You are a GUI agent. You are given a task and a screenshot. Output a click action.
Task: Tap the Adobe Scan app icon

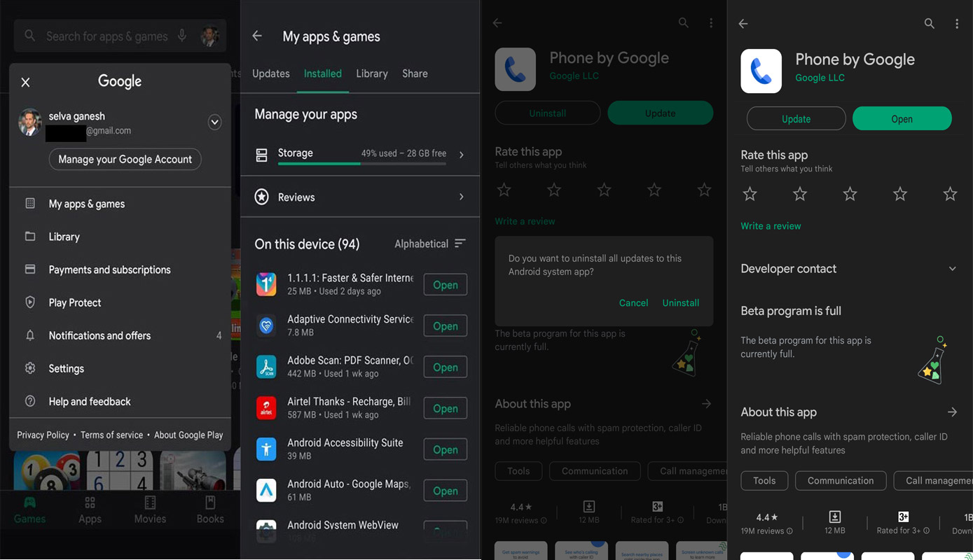click(x=266, y=367)
